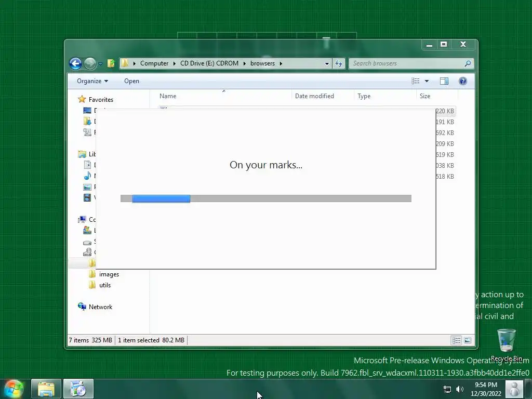The height and width of the screenshot is (399, 532).
Task: Click the forward navigation arrow
Action: pyautogui.click(x=90, y=63)
